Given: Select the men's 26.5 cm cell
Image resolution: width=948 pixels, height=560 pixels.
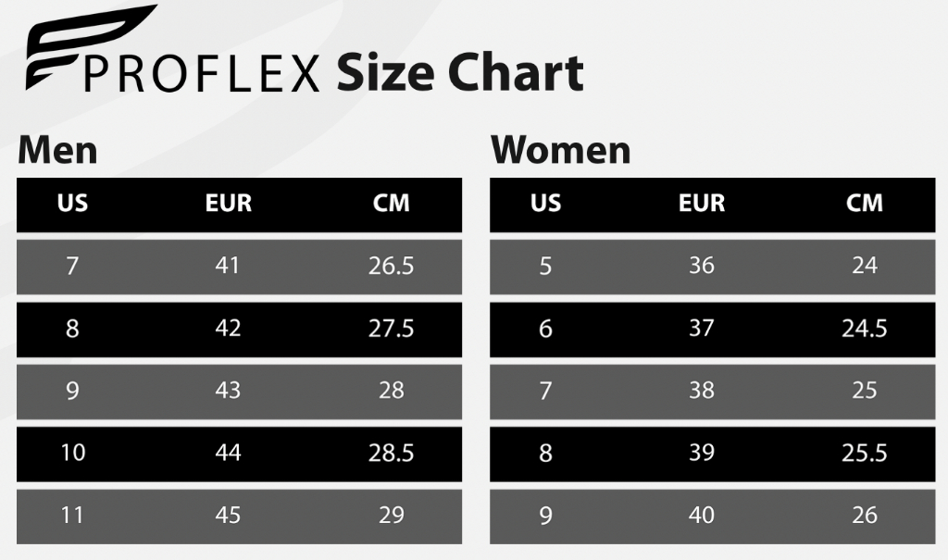Looking at the screenshot, I should click(391, 267).
